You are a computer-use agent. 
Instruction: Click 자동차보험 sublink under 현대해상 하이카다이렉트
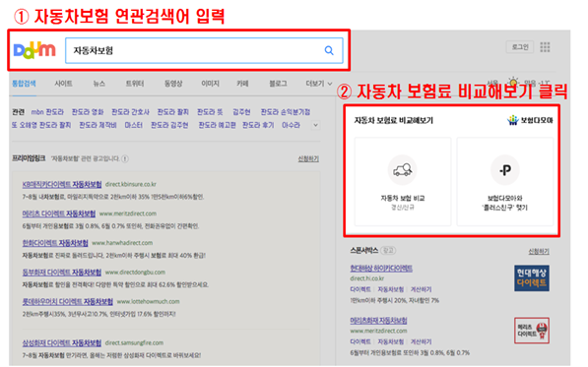pos(390,289)
